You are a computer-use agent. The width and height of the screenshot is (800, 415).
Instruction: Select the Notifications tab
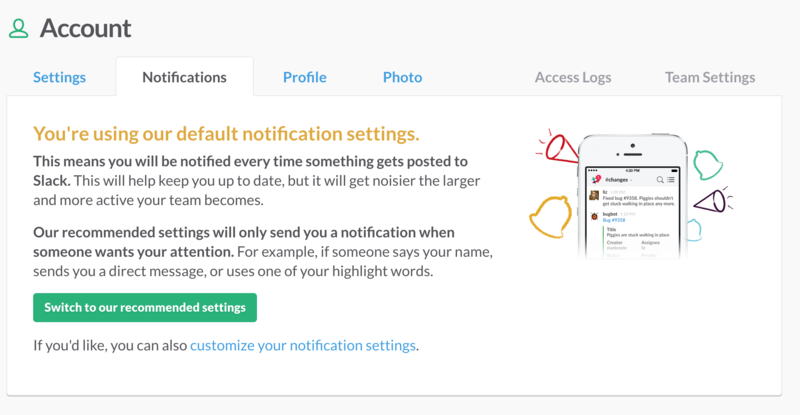184,77
